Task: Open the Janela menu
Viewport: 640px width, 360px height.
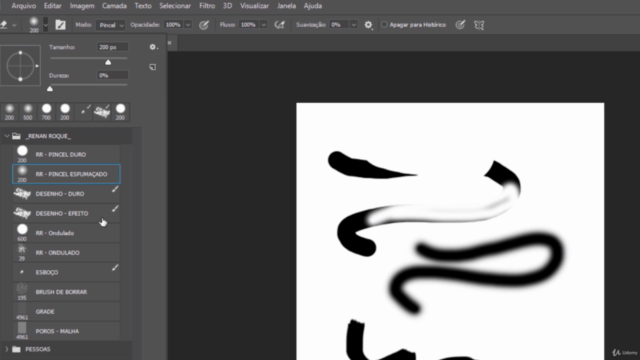Action: (x=286, y=6)
